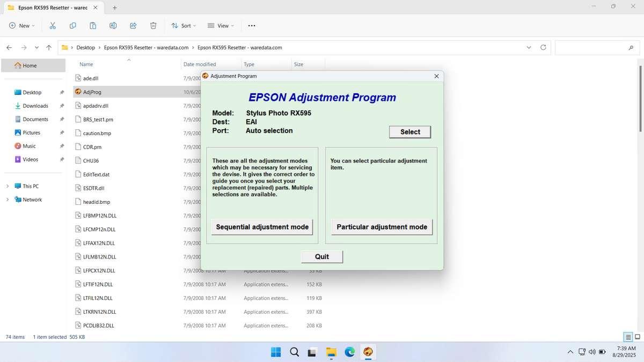Image resolution: width=644 pixels, height=362 pixels.
Task: Select the Cut icon in the Explorer toolbar
Action: coord(52,25)
